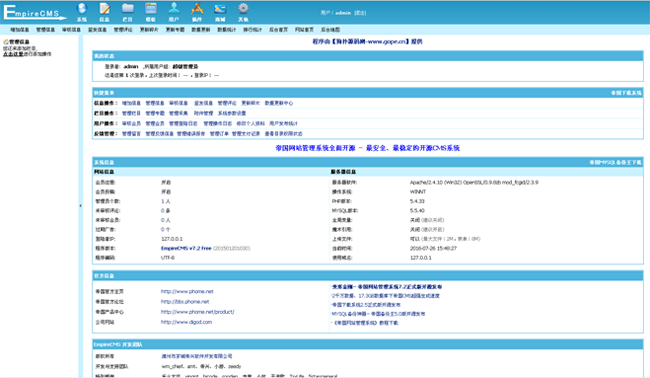Select 增加信息 in the secondary menu bar
Image resolution: width=650 pixels, height=378 pixels.
[19, 30]
